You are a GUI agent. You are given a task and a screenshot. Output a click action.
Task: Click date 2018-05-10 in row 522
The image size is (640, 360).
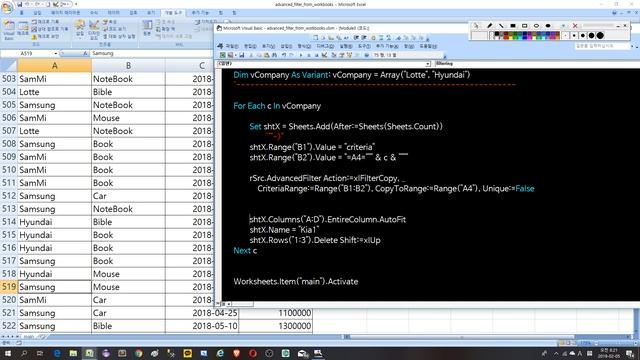tap(202, 326)
